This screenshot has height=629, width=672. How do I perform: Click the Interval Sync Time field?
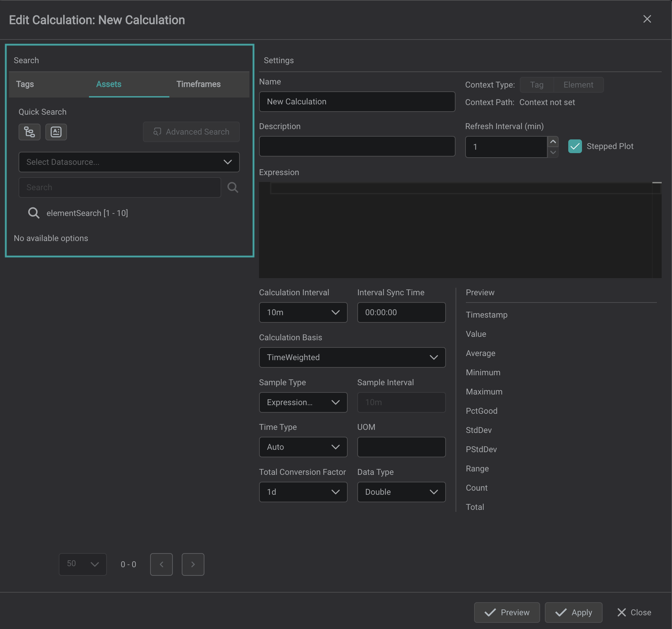(402, 312)
